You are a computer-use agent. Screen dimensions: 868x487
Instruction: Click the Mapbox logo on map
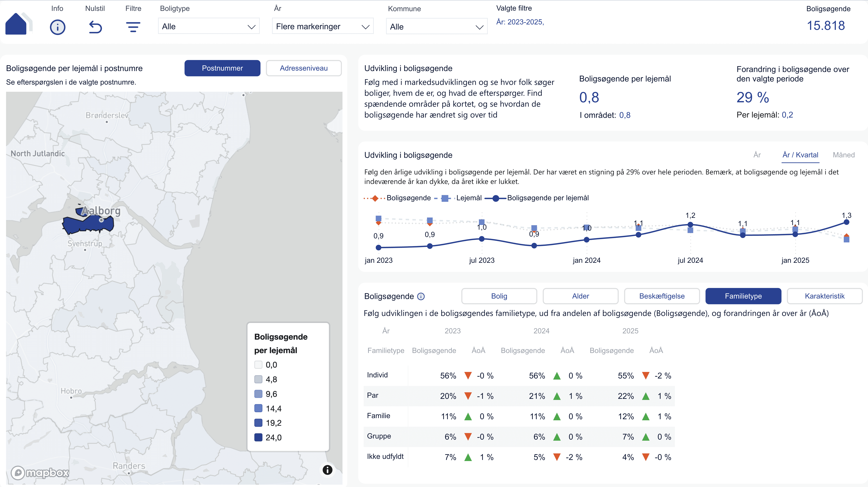(x=40, y=473)
